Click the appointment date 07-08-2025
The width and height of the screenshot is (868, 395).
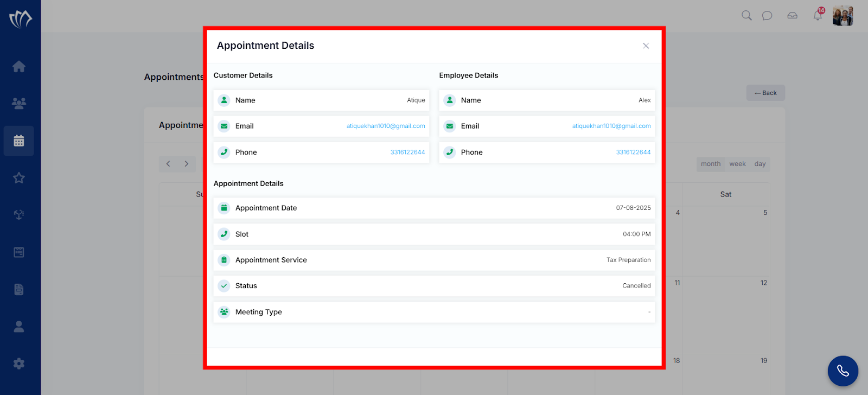633,208
